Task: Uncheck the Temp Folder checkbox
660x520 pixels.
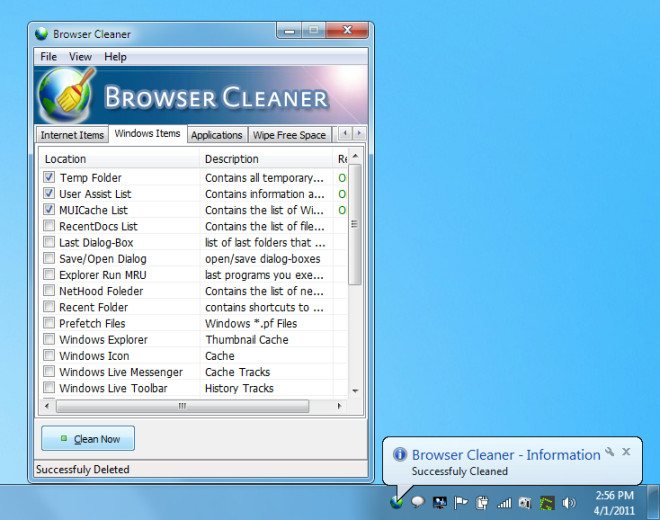Action: 49,177
